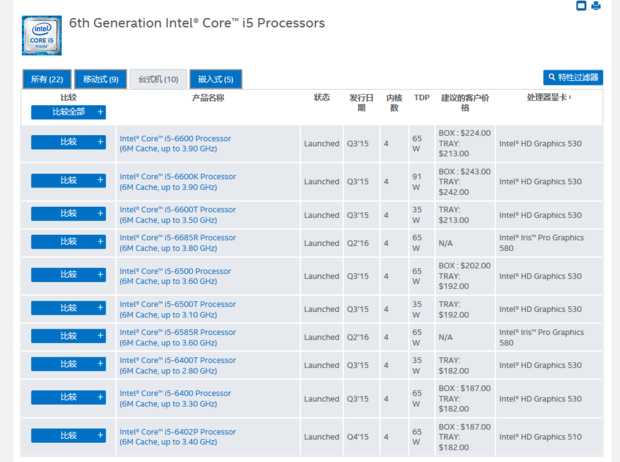Sort by 内核数 column header
620x462 pixels.
pos(394,102)
